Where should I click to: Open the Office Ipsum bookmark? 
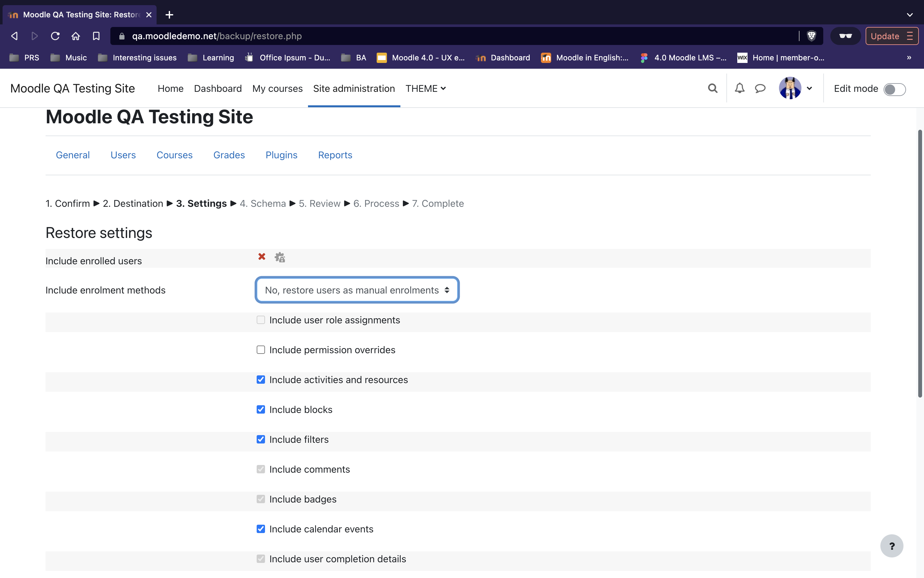click(x=288, y=57)
